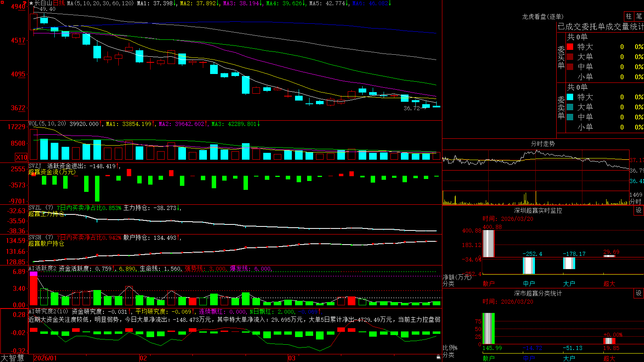Click the SVSH (7) indicator name

[x=41, y=238]
